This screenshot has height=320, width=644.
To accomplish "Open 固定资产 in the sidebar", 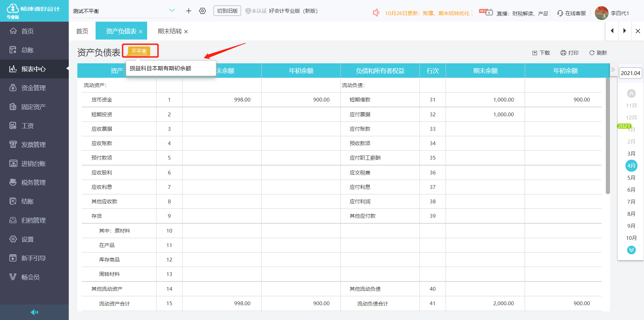I will pos(33,107).
